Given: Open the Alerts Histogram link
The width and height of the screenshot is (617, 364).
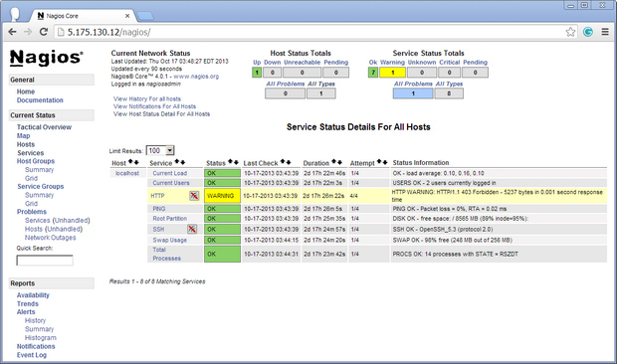Looking at the screenshot, I should [x=41, y=338].
